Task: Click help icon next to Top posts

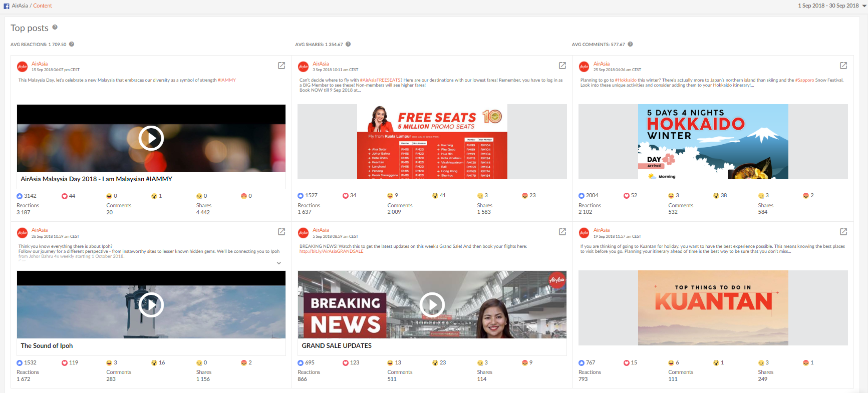Action: coord(55,28)
